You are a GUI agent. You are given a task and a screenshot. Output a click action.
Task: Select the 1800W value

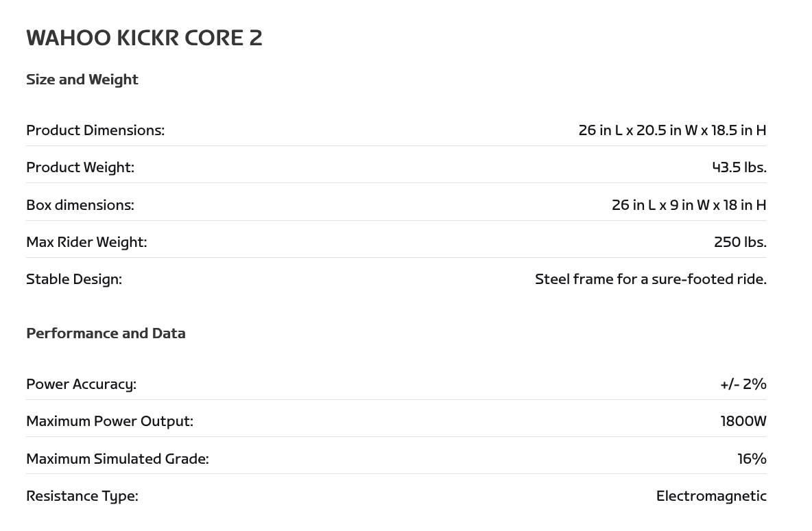tap(743, 421)
